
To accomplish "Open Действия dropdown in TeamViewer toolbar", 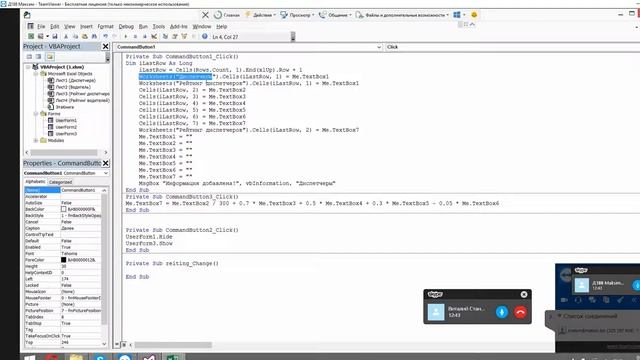I will (260, 15).
